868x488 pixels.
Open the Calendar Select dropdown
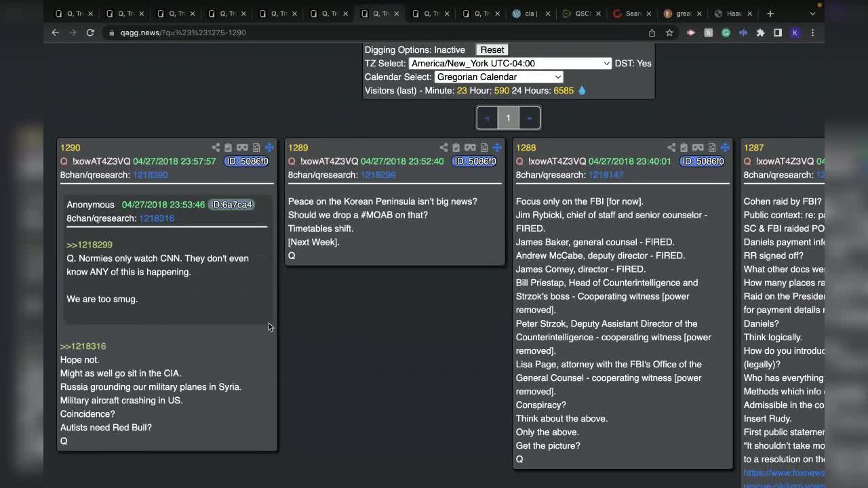(x=498, y=77)
